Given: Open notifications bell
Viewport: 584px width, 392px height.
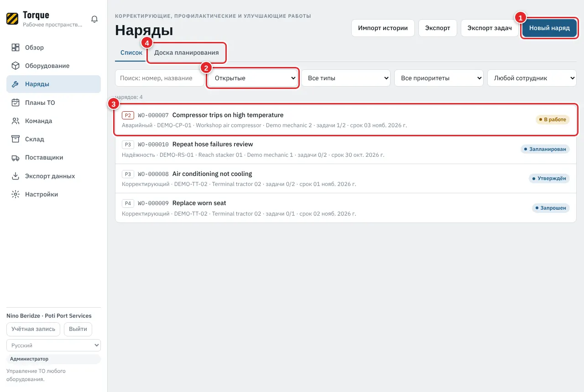Looking at the screenshot, I should point(94,19).
